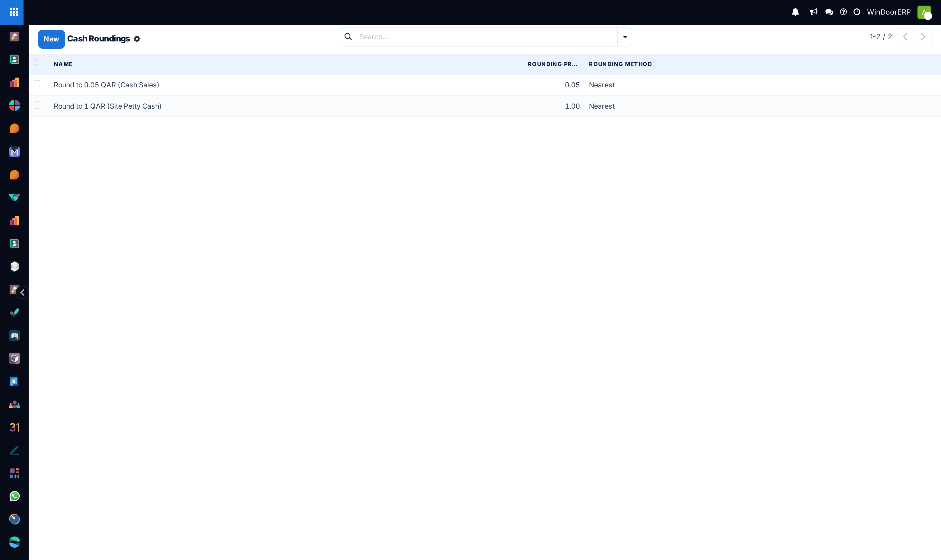Viewport: 941px width, 560px height.
Task: Open the checkmark project app
Action: 14,312
